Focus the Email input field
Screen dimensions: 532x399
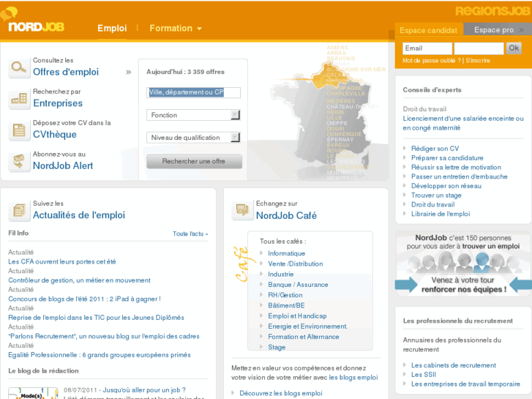click(x=427, y=48)
